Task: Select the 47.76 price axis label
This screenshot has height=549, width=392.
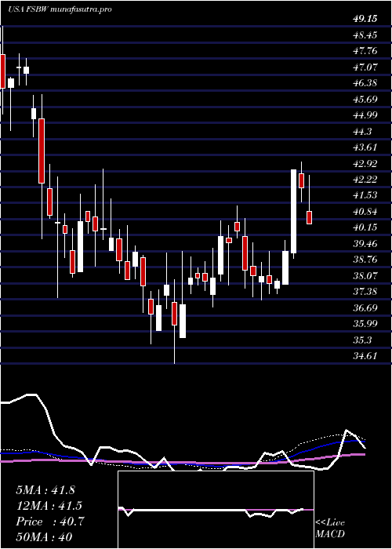Action: [365, 51]
